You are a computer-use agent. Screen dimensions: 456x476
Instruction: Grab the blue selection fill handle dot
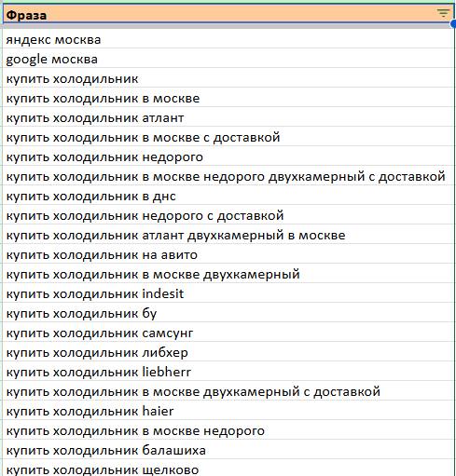453,23
